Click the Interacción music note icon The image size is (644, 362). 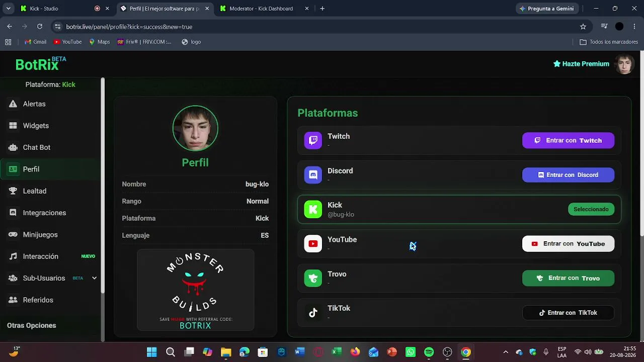[x=13, y=256]
